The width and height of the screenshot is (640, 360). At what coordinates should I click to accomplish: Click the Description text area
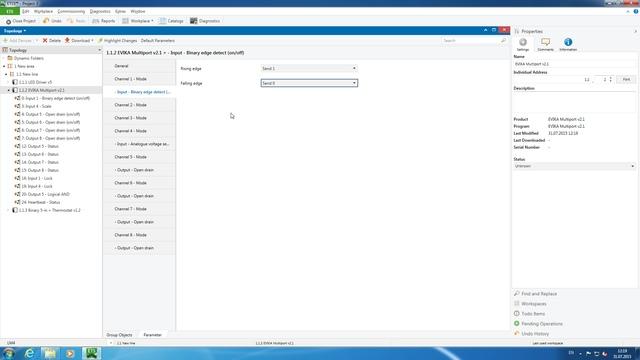(574, 102)
